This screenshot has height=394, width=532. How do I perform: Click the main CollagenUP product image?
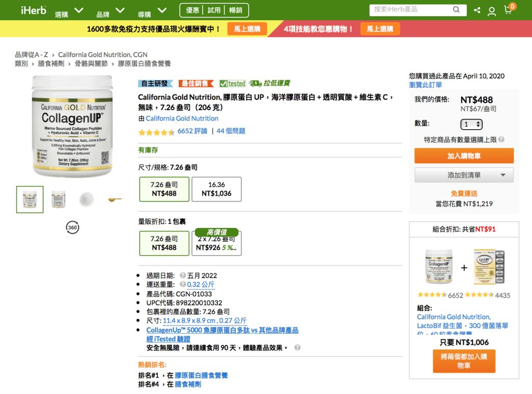(x=72, y=127)
